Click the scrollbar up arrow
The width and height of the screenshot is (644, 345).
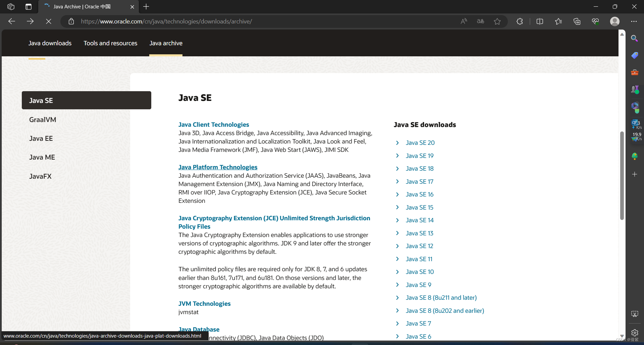pos(622,34)
